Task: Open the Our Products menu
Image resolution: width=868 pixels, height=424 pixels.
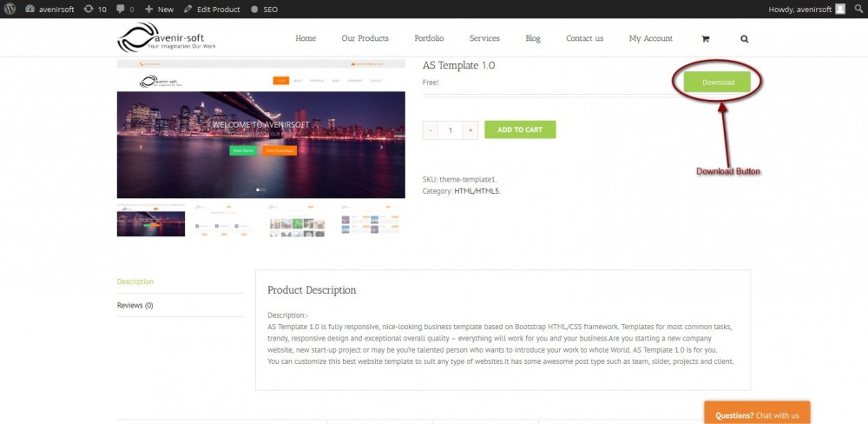Action: pos(365,38)
